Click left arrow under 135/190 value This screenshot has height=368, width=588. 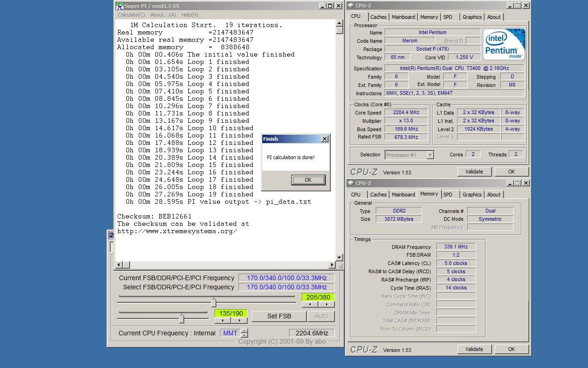(223, 320)
